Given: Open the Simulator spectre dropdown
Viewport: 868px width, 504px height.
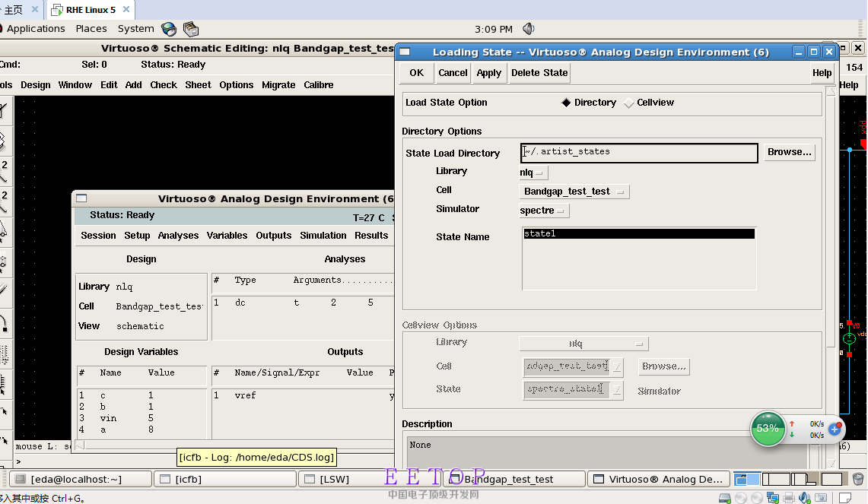Looking at the screenshot, I should pyautogui.click(x=544, y=211).
